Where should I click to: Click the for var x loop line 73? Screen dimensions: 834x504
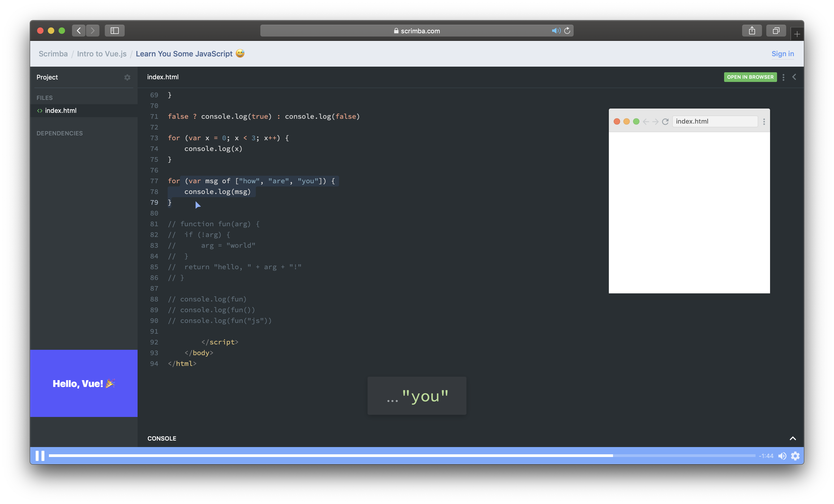228,138
